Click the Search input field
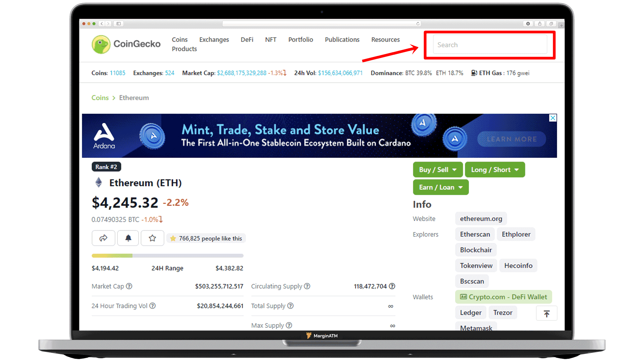644x362 pixels. (x=490, y=45)
